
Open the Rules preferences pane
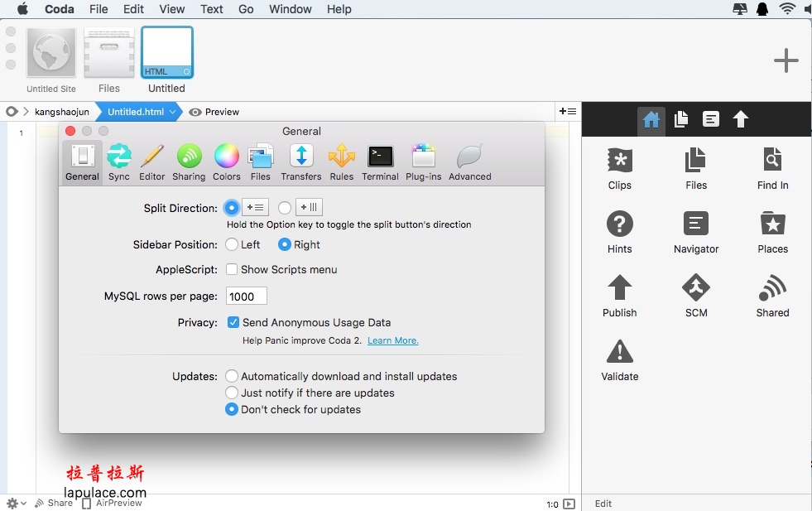click(341, 162)
